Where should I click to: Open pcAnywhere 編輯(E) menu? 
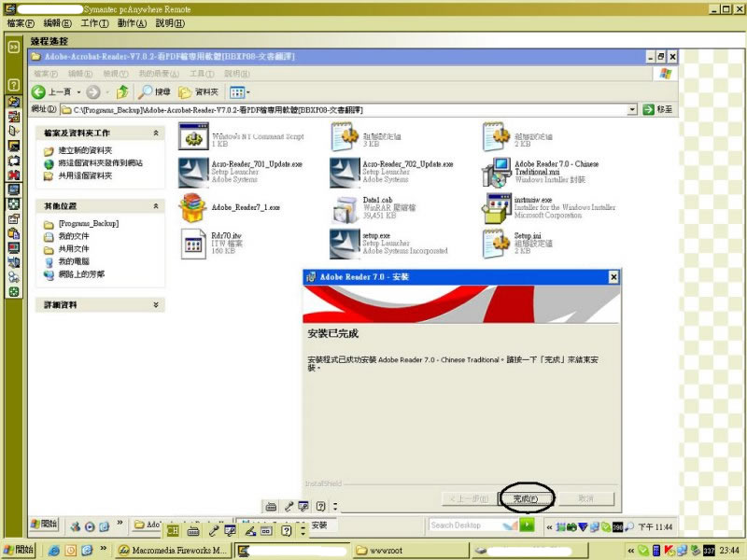point(57,22)
